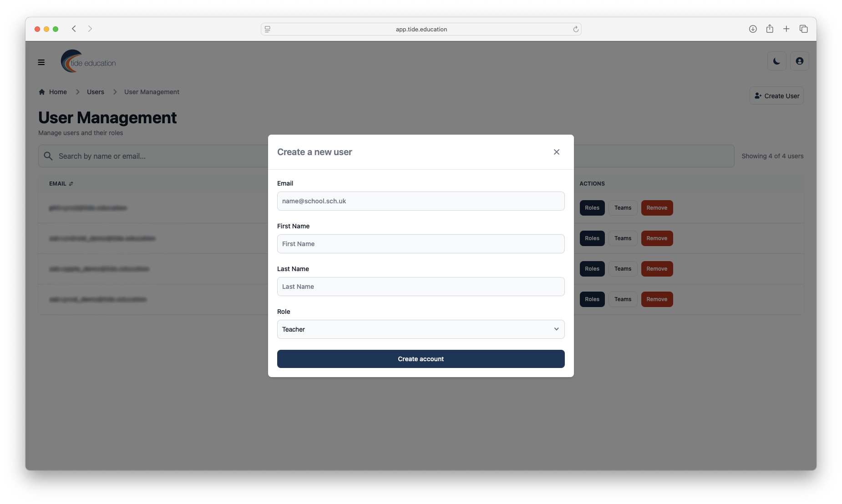Navigate to Home in the breadcrumb
Screen dimensions: 842x504
(x=58, y=92)
